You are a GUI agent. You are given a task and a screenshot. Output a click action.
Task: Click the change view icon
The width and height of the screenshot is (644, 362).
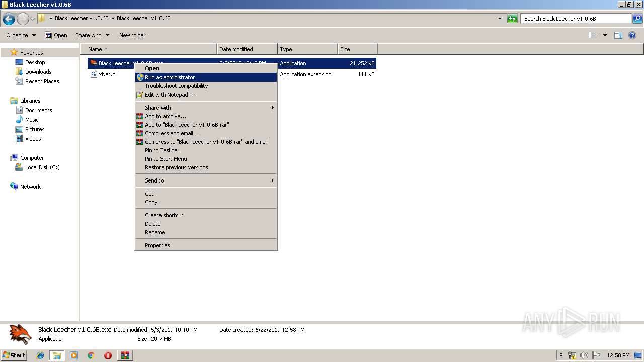pos(593,35)
